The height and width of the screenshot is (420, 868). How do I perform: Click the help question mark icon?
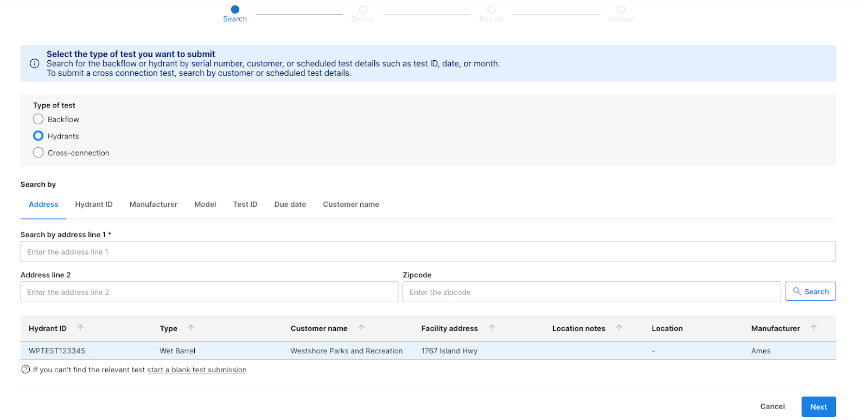pyautogui.click(x=25, y=370)
